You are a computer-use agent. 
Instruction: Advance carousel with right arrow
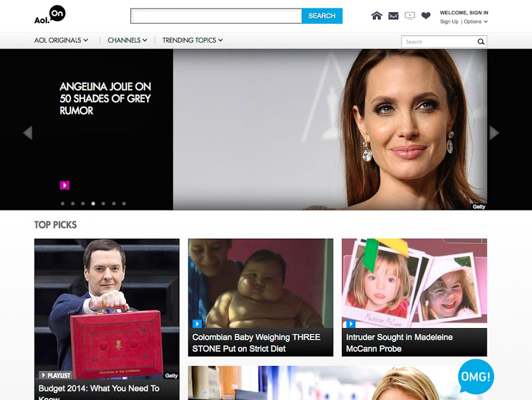[494, 133]
